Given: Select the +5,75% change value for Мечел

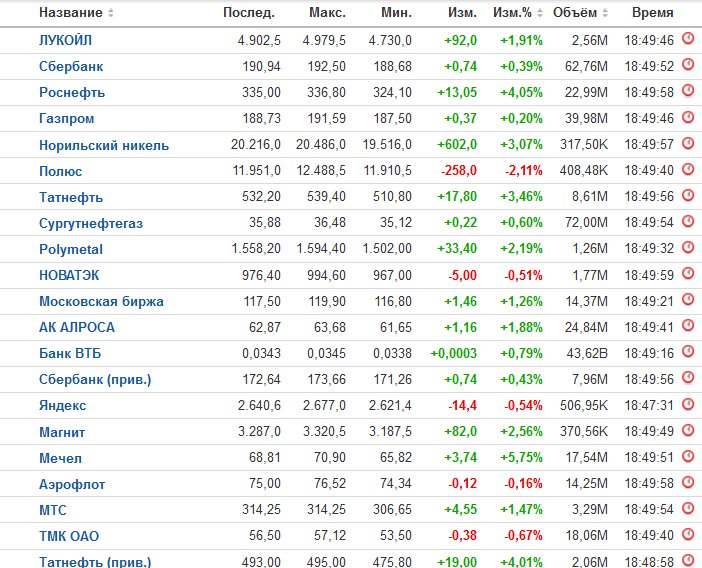Looking at the screenshot, I should click(521, 457).
